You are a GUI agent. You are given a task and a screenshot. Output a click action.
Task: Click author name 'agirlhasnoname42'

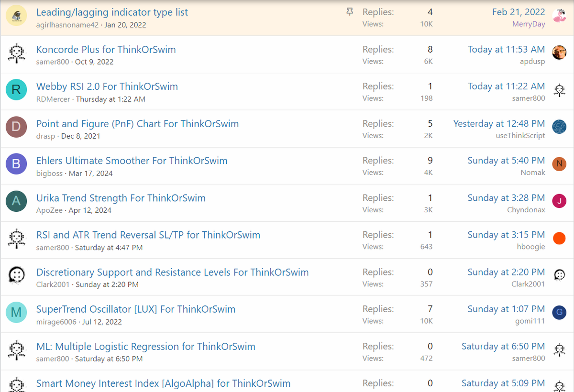pos(67,25)
